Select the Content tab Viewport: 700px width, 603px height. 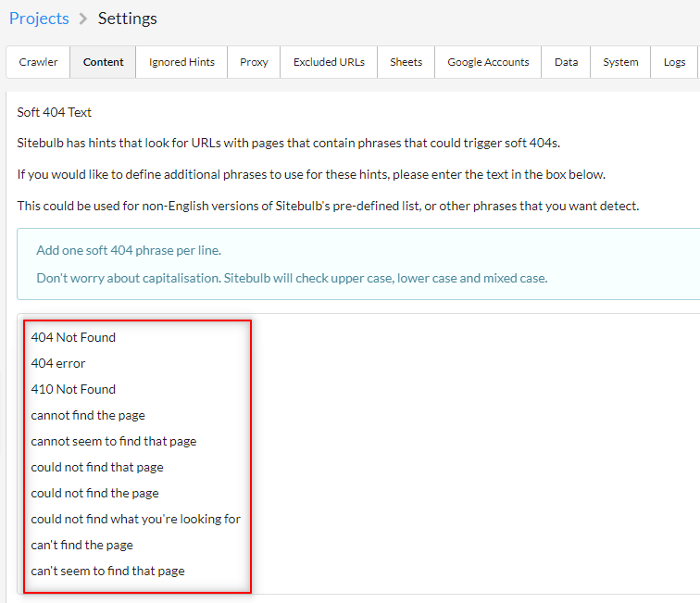point(103,62)
